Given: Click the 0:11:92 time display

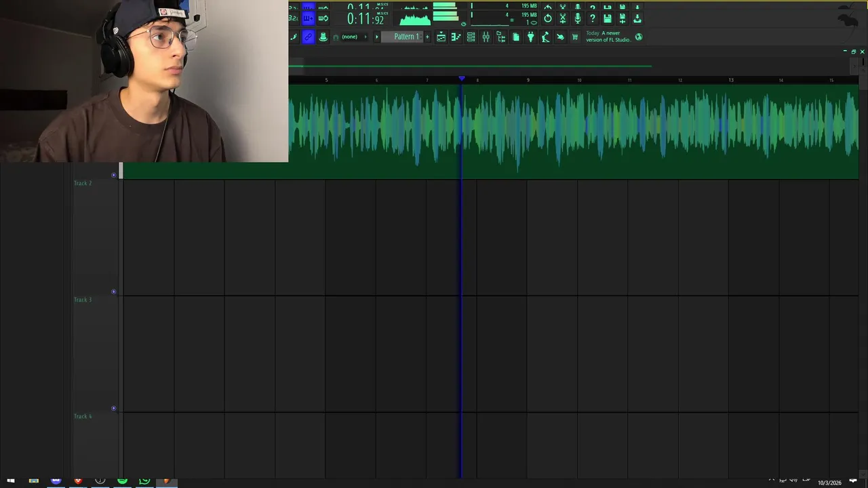Looking at the screenshot, I should (x=365, y=18).
